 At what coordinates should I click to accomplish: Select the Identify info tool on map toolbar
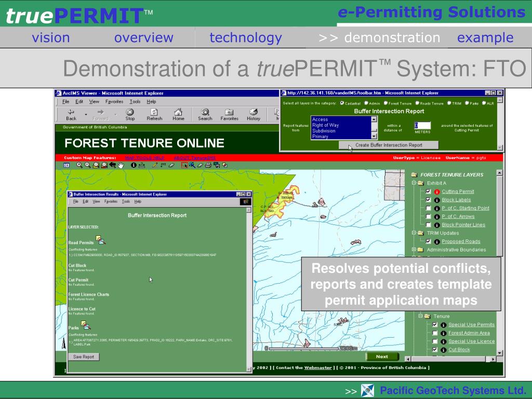[134, 165]
